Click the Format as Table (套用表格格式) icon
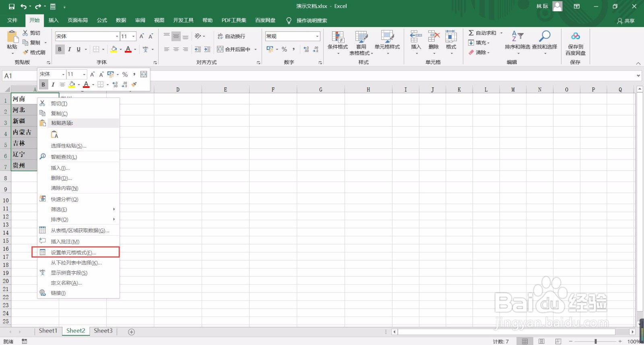Viewport: 644px width, 345px height. pyautogui.click(x=361, y=37)
